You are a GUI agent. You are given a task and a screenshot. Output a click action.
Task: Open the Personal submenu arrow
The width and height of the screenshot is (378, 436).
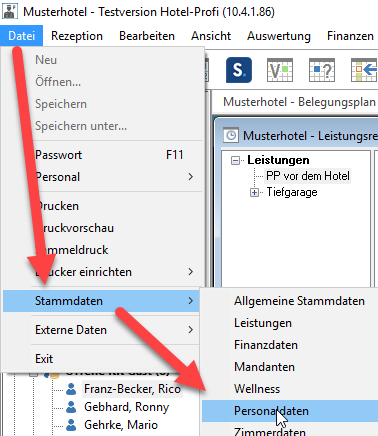191,177
